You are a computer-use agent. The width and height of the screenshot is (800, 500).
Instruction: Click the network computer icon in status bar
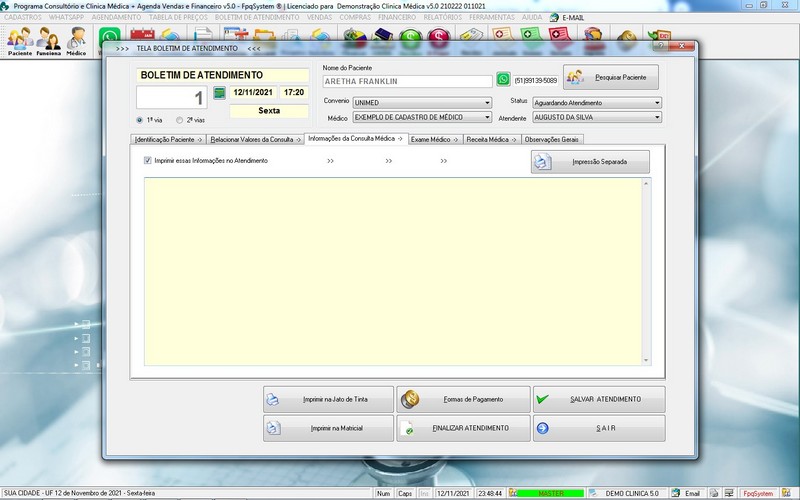(729, 493)
